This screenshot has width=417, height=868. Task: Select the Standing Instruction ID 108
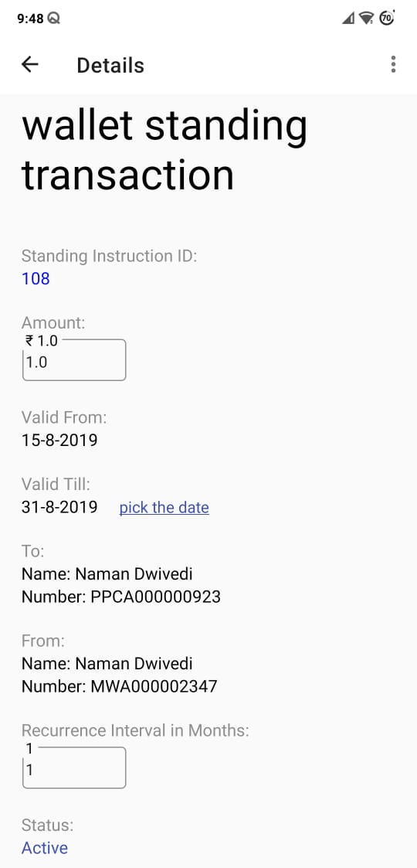click(x=36, y=278)
